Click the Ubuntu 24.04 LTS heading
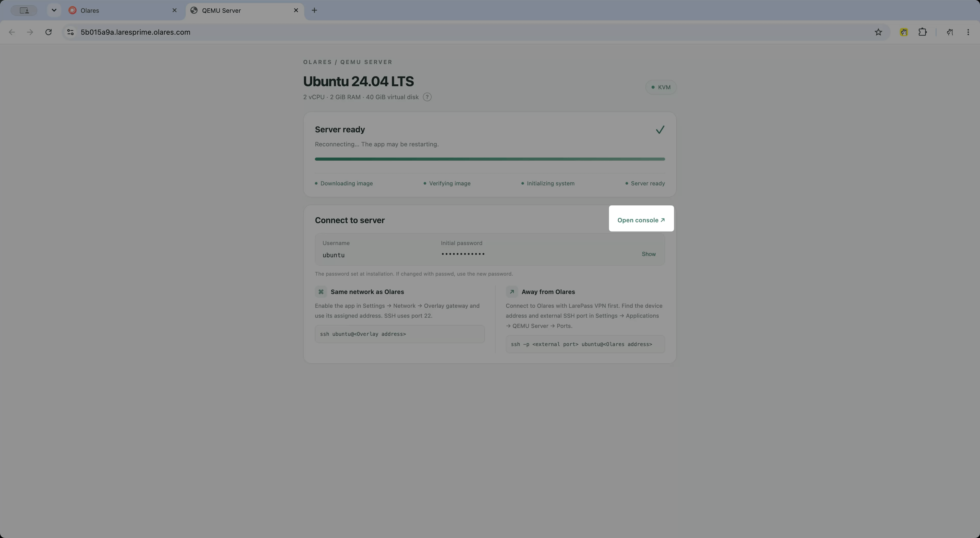Screen dimensions: 980x538 tap(358, 81)
